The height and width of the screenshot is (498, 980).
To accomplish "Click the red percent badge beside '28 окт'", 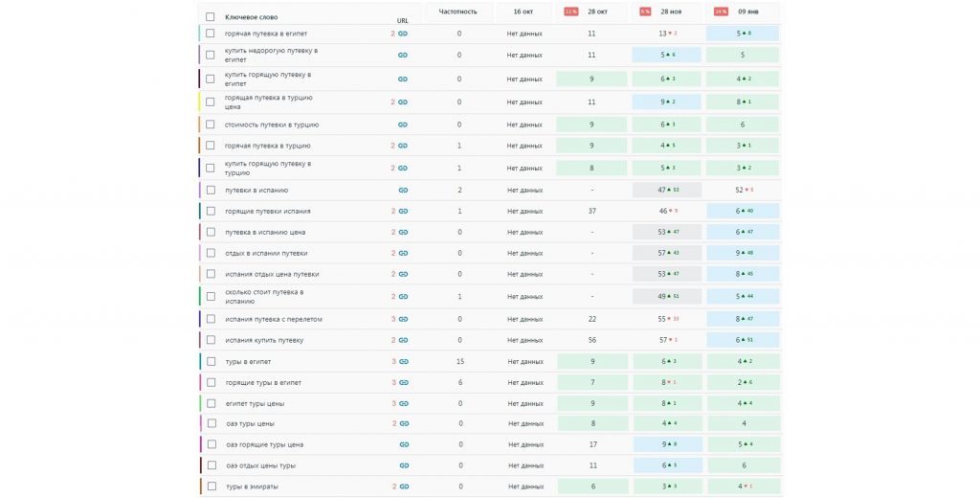I will [x=571, y=11].
